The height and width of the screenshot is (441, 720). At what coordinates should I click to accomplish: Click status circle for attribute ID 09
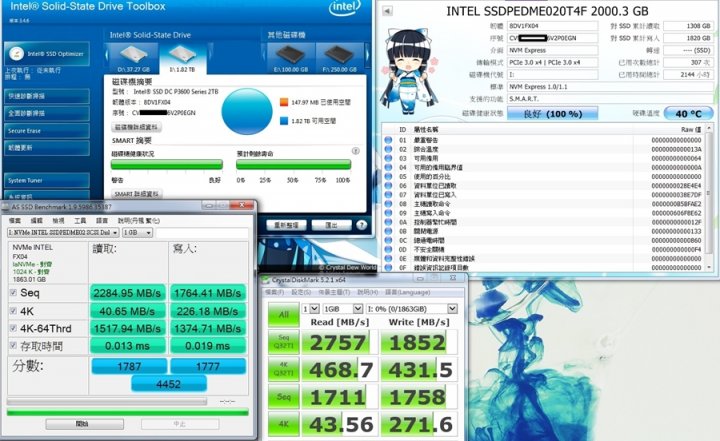(388, 213)
